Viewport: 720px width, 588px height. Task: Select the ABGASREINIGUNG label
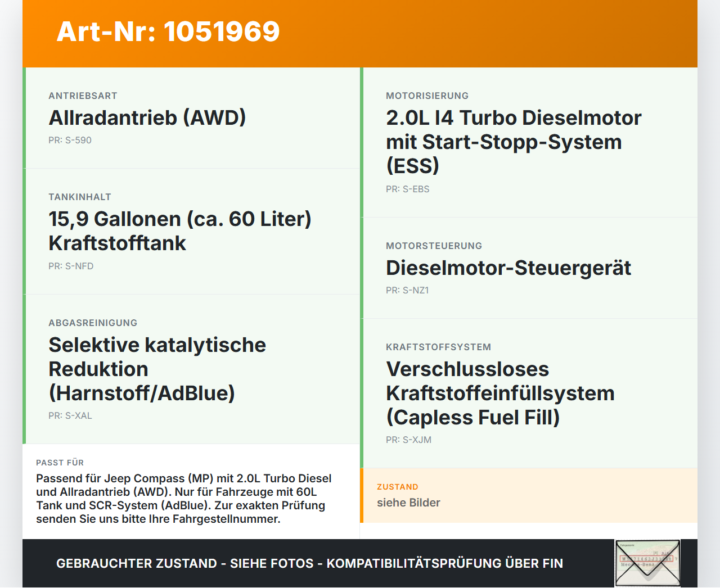(x=93, y=323)
